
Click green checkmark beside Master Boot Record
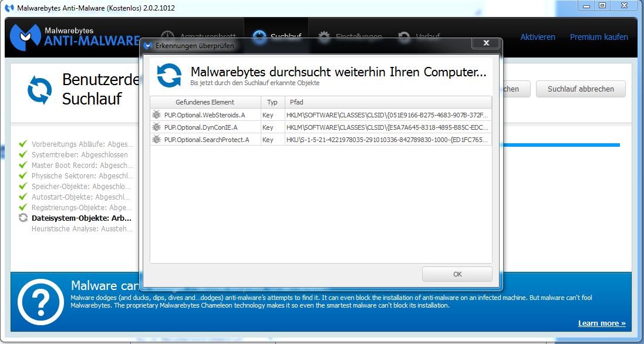click(23, 165)
